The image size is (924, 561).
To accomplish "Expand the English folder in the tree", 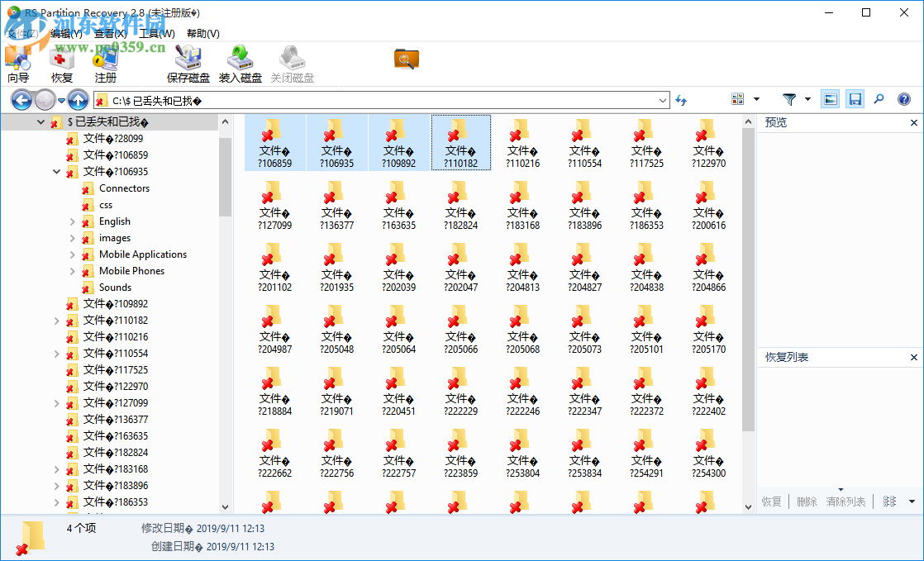I will pos(74,221).
